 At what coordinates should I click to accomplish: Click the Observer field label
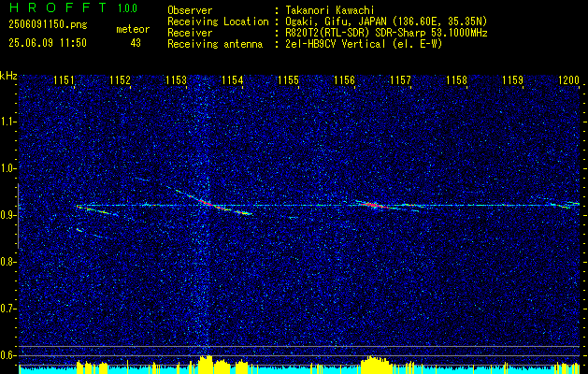pos(190,10)
